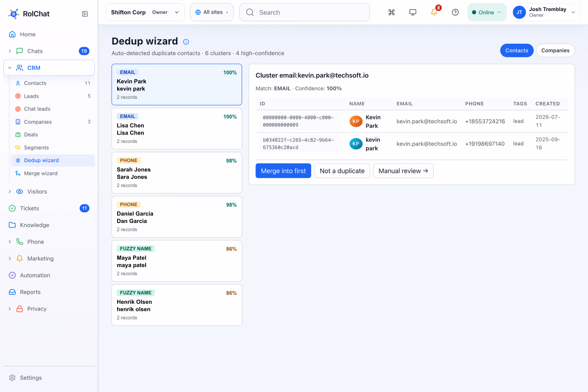
Task: Select the Maya Patel duplicate cluster
Action: point(177,261)
